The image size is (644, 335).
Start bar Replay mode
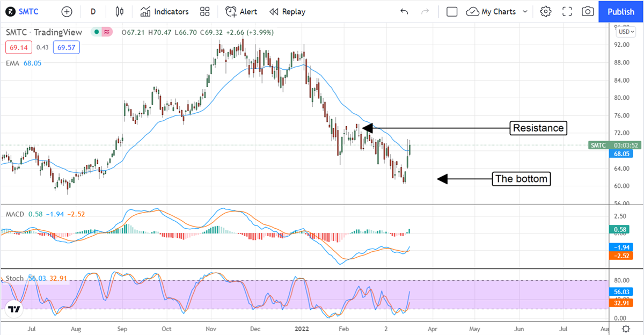click(287, 11)
